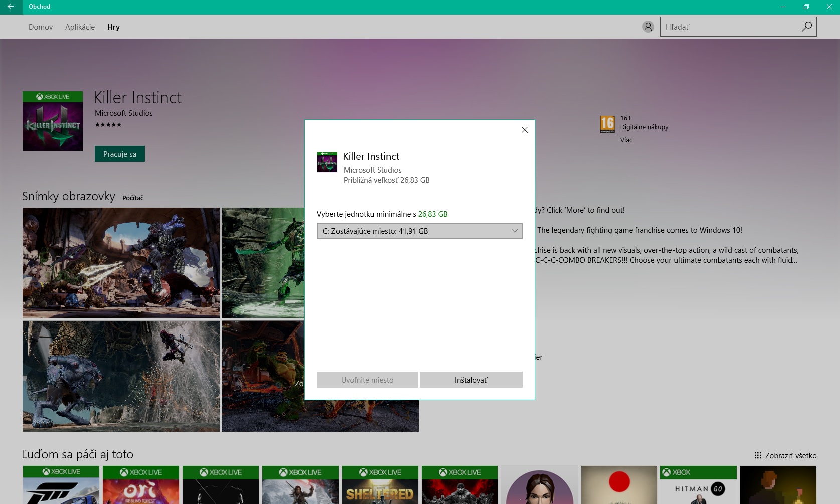This screenshot has height=504, width=840.
Task: Click the Inštalovať button
Action: click(x=471, y=380)
